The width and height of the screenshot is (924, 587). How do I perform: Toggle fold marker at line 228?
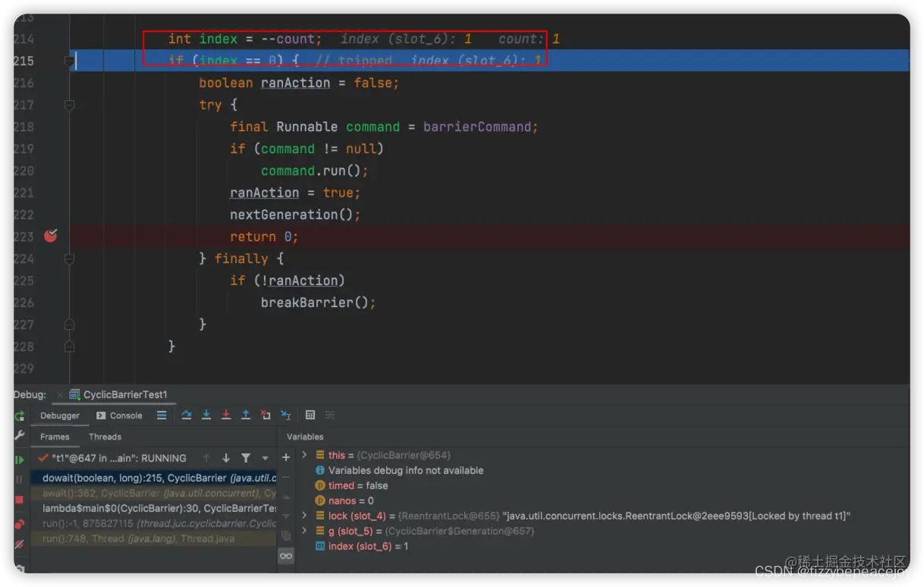[69, 347]
